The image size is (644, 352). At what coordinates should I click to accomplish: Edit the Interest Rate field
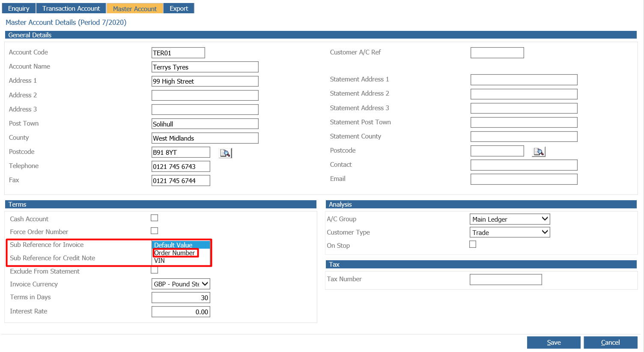(x=181, y=312)
